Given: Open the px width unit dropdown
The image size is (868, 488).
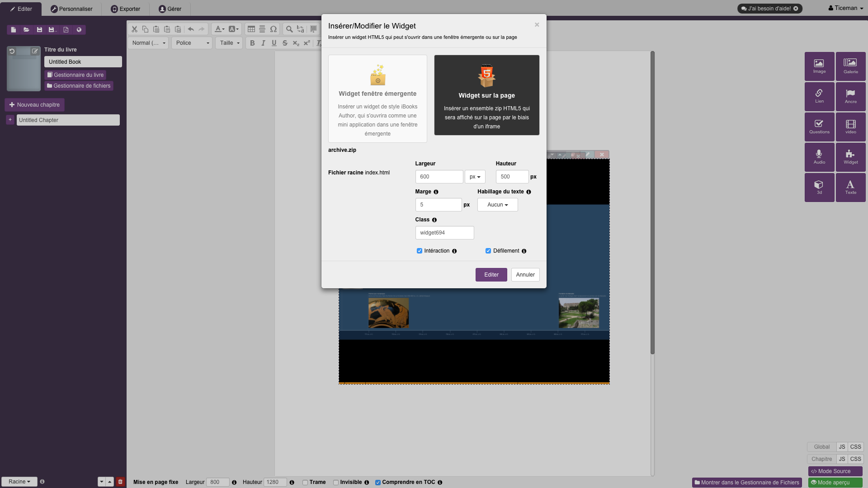Looking at the screenshot, I should (x=475, y=177).
